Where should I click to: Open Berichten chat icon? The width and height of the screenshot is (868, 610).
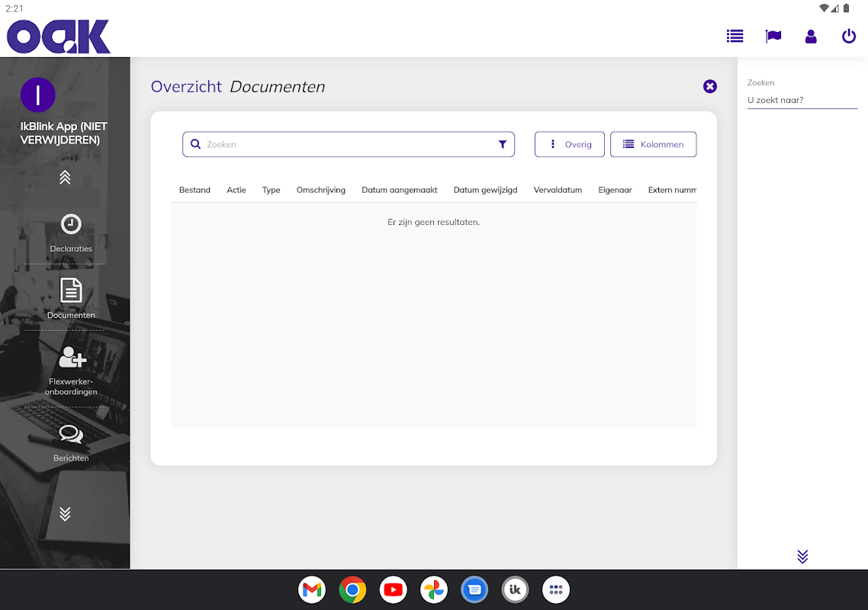[71, 435]
